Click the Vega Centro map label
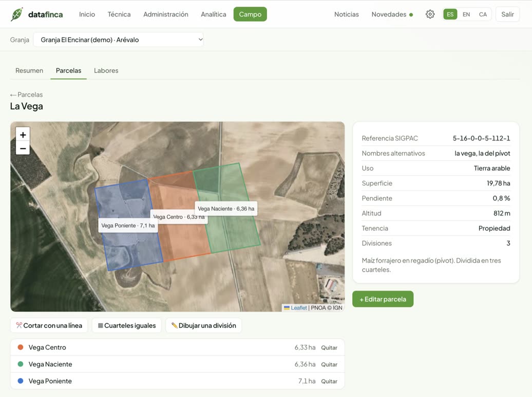Image resolution: width=532 pixels, height=397 pixels. [x=179, y=217]
